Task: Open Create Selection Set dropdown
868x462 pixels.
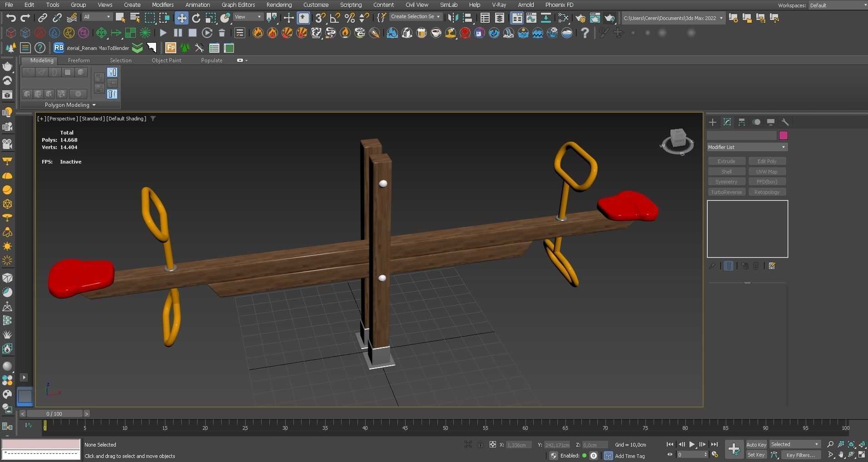Action: coord(416,17)
